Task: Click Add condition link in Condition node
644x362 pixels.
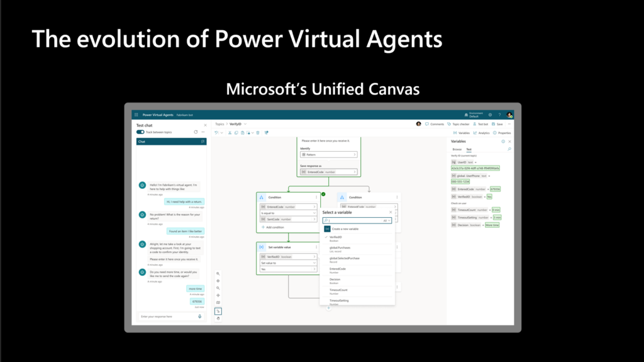Action: coord(274,227)
